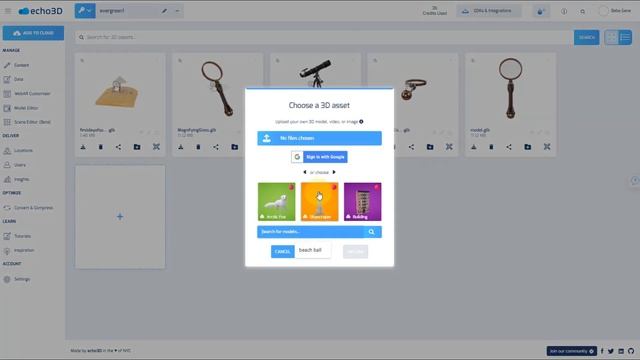Click the magnifier icon in model search
Image resolution: width=640 pixels, height=360 pixels.
pos(372,232)
